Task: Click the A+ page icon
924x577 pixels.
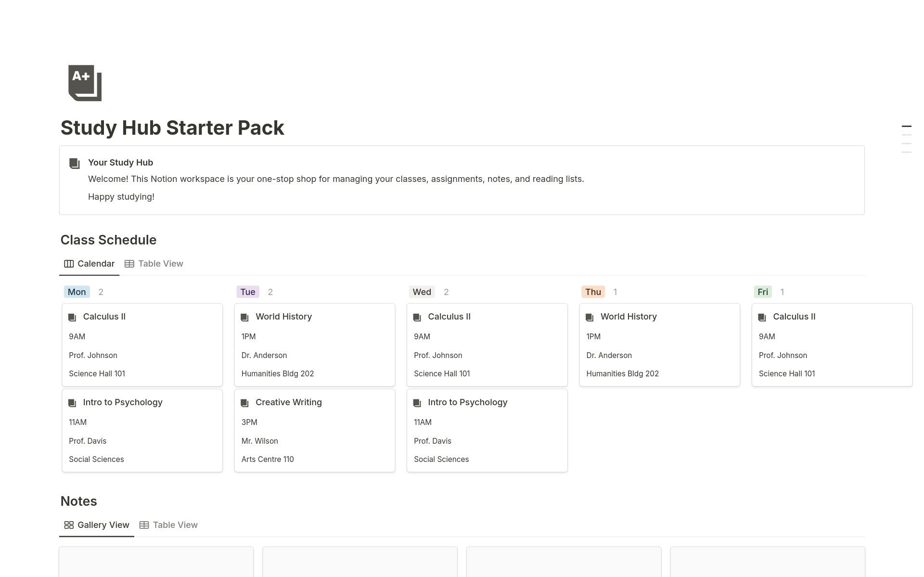Action: point(85,83)
